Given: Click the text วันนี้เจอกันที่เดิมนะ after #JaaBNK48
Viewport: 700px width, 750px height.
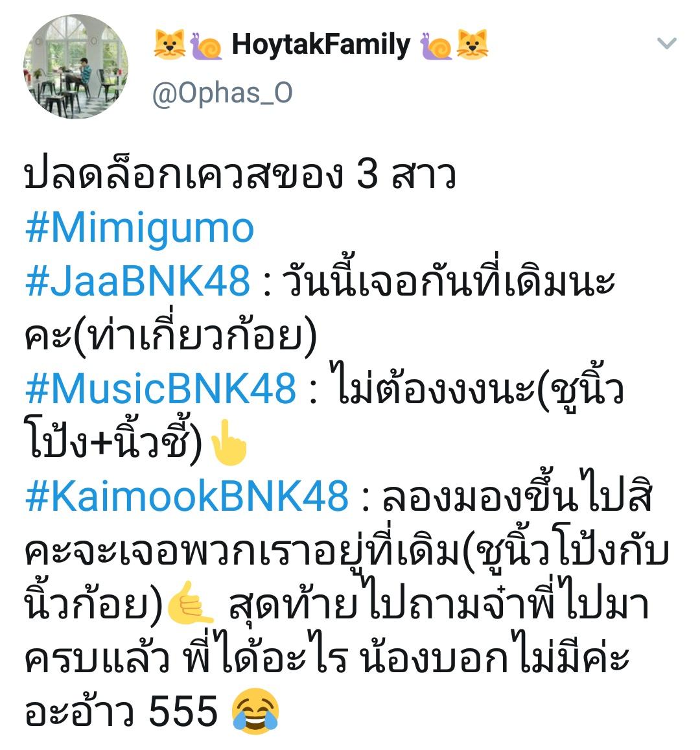Looking at the screenshot, I should click(x=447, y=279).
